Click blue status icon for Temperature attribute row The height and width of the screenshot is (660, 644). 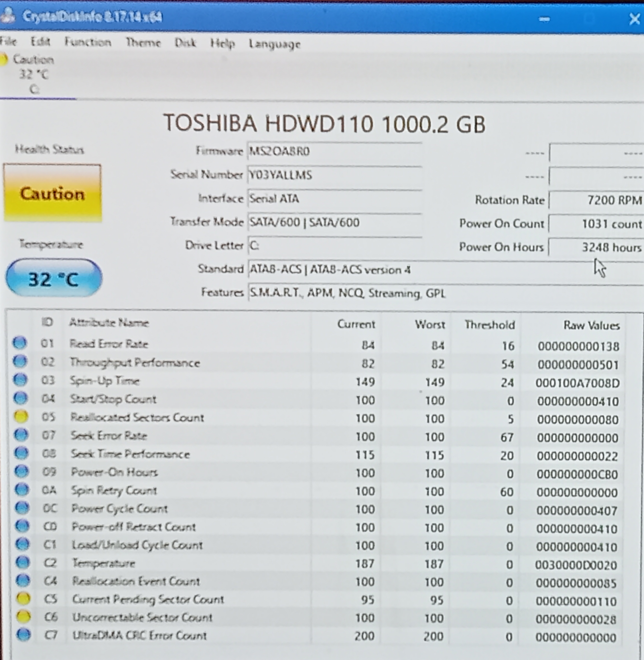click(23, 562)
